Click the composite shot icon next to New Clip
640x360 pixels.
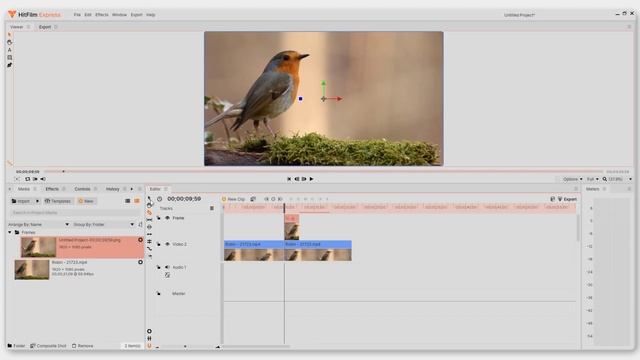click(x=253, y=199)
